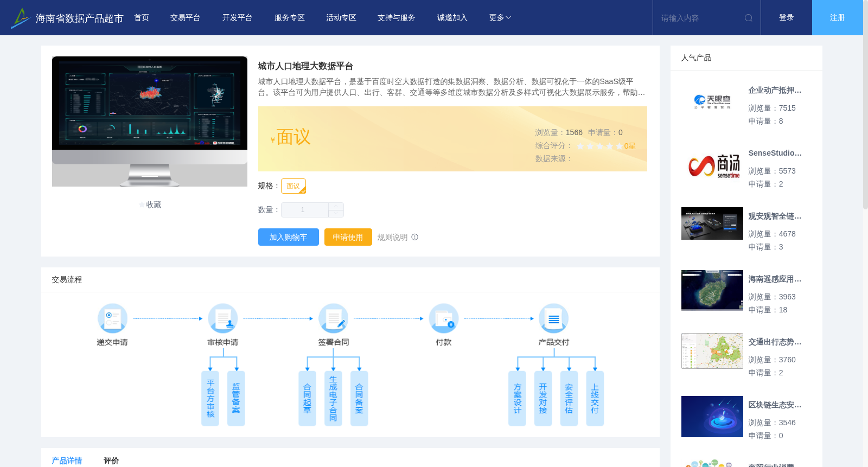Open the 海南遥感应用 map thumbnail

pos(712,290)
